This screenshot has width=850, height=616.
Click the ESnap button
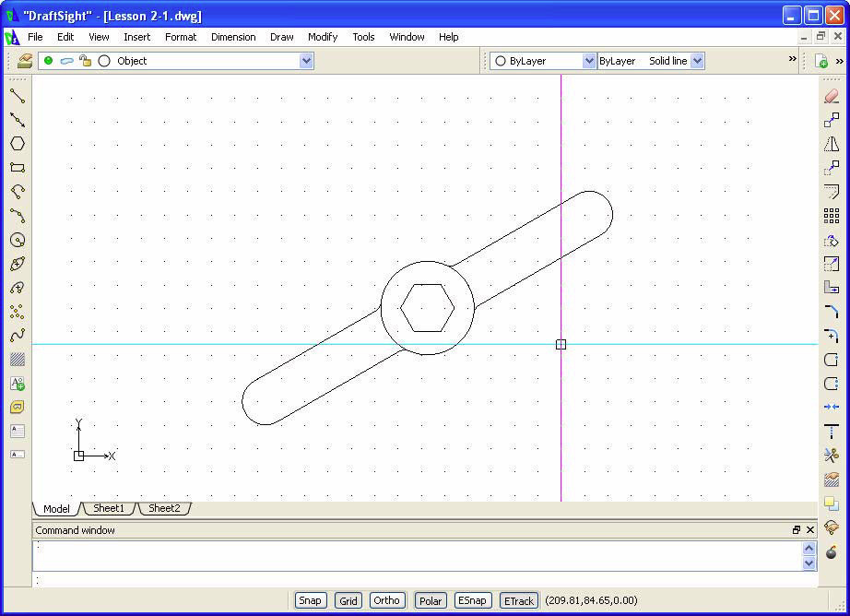(x=471, y=600)
